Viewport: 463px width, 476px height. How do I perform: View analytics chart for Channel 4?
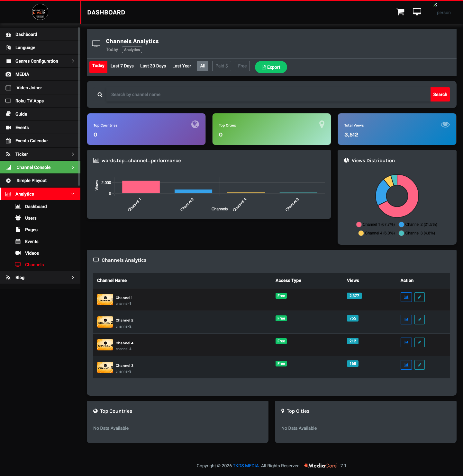[x=406, y=342]
